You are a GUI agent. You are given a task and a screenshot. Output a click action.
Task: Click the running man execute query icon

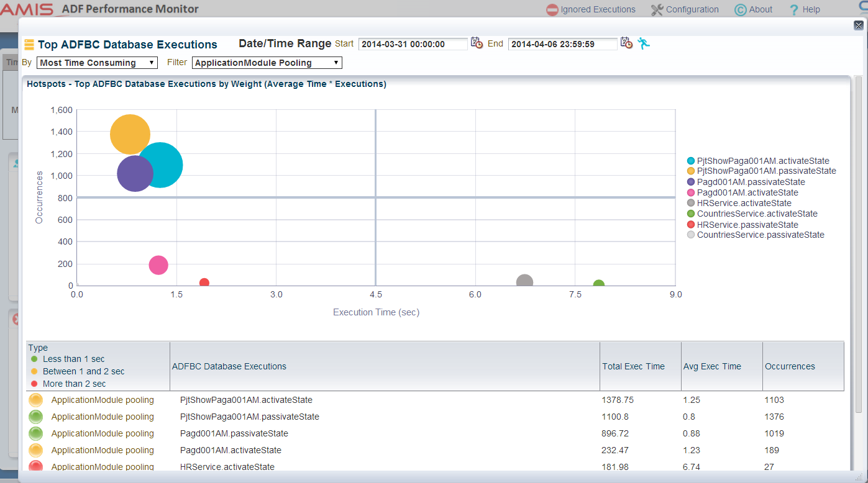(x=644, y=43)
